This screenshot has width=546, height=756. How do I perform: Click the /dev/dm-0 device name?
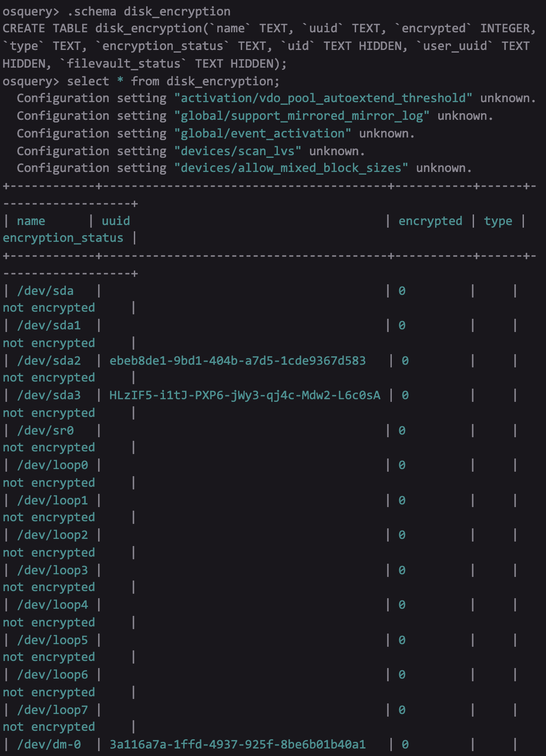click(x=49, y=745)
